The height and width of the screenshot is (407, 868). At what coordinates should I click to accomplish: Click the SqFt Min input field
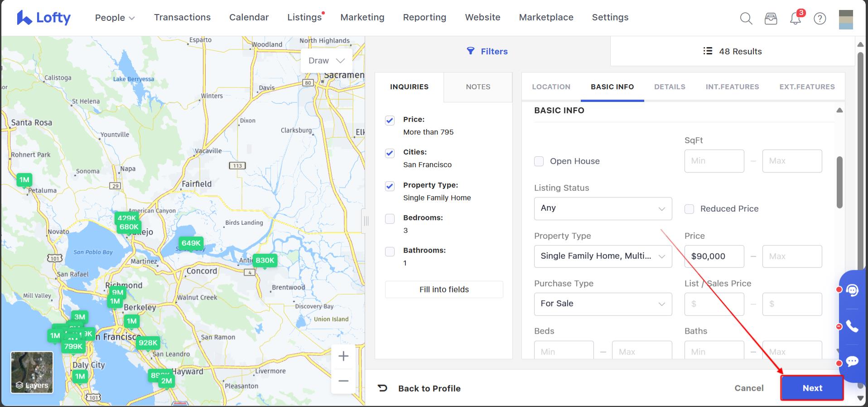[x=714, y=161]
